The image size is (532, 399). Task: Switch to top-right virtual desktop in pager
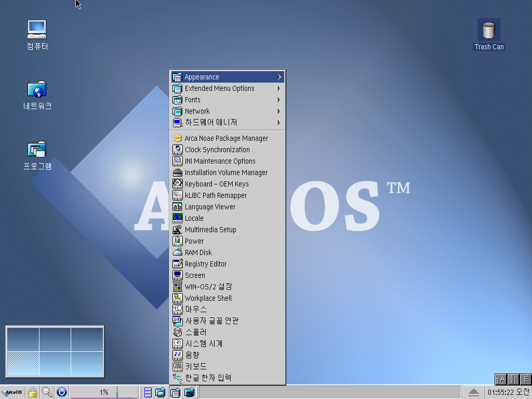coord(87,339)
